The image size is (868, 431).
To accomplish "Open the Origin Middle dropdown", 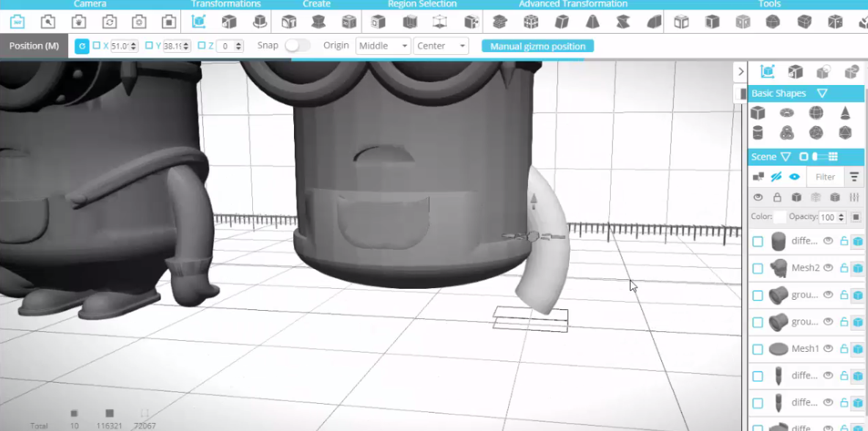I will [383, 46].
